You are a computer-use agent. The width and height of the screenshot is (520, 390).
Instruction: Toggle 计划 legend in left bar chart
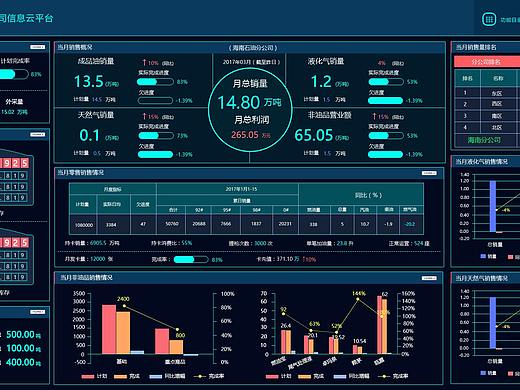click(94, 376)
